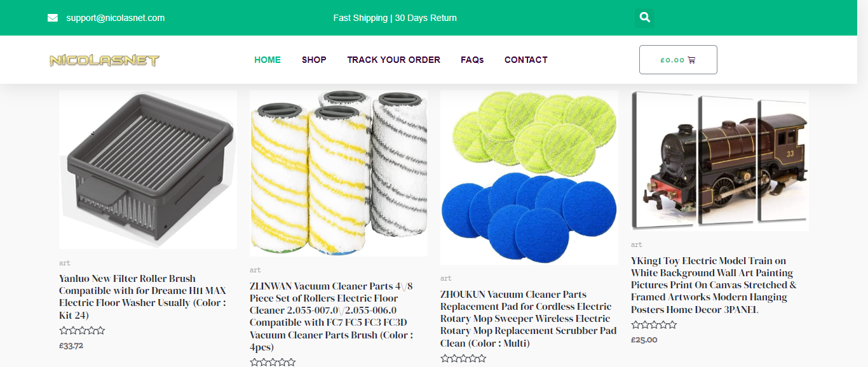Click the envelope email icon
Viewport: 868px width, 367px height.
pyautogui.click(x=53, y=18)
